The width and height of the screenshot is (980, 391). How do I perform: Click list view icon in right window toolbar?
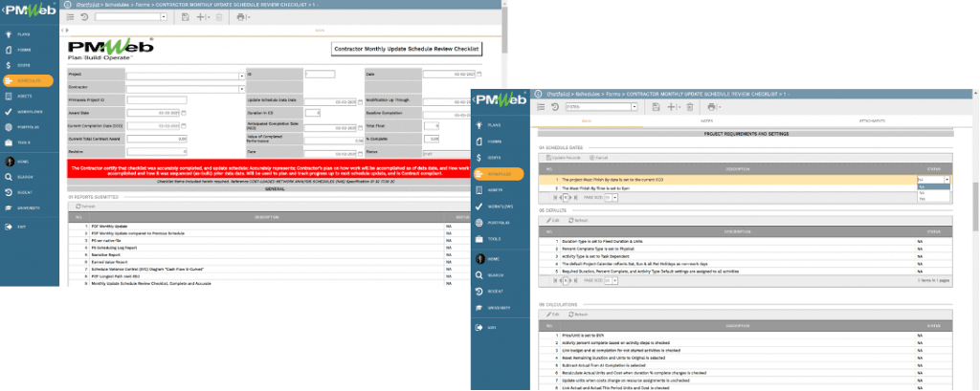[542, 107]
